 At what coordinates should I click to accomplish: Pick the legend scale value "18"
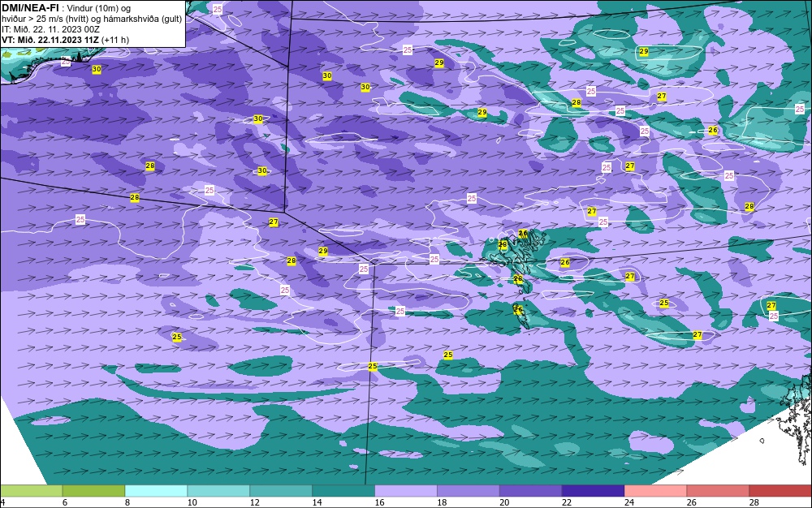(442, 502)
